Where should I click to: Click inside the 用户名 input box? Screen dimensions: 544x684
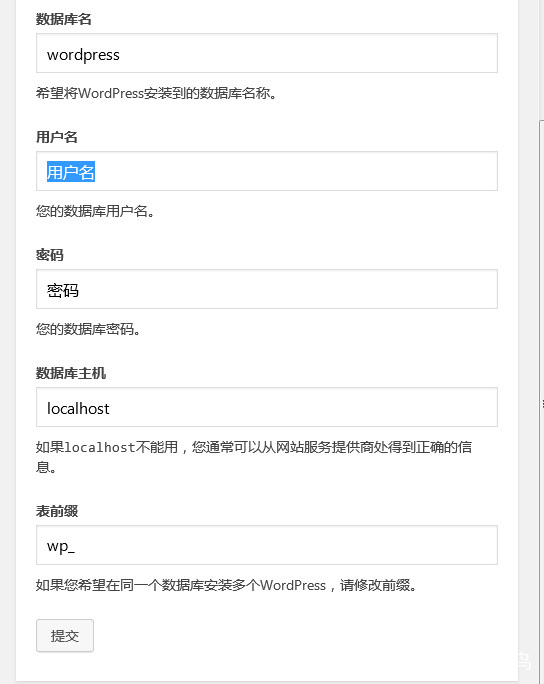point(267,171)
